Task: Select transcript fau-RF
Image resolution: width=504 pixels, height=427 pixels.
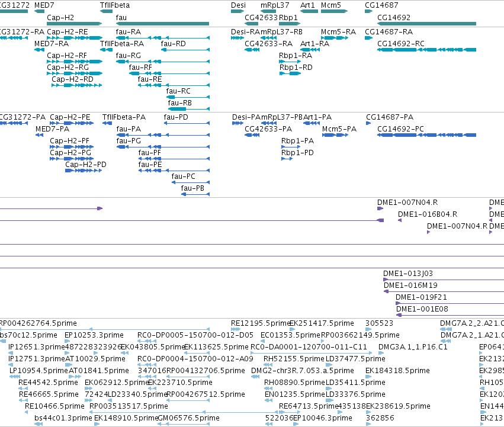Action: tap(169, 73)
